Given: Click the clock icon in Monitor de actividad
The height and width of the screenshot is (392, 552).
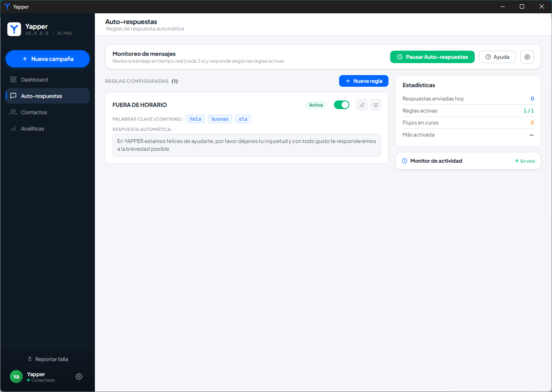Looking at the screenshot, I should pos(404,161).
